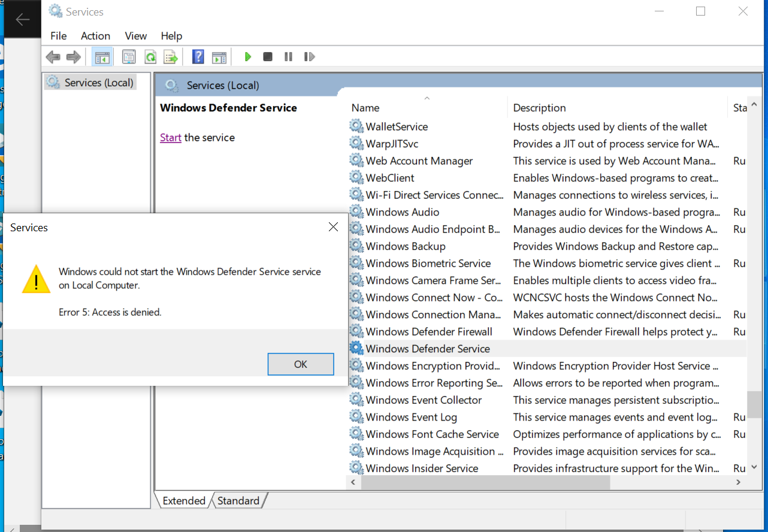The width and height of the screenshot is (768, 532).
Task: Click the blue Help question-mark icon
Action: (x=198, y=57)
